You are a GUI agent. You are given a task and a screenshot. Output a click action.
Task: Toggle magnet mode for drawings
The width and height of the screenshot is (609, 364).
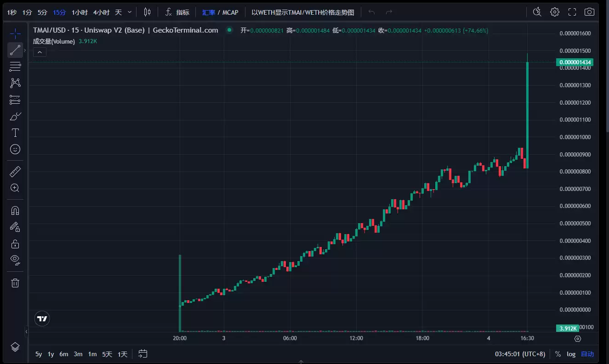coord(15,210)
